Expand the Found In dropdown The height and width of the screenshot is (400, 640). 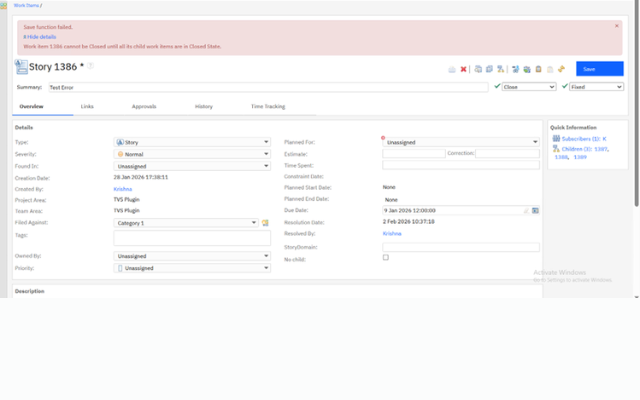coord(192,166)
